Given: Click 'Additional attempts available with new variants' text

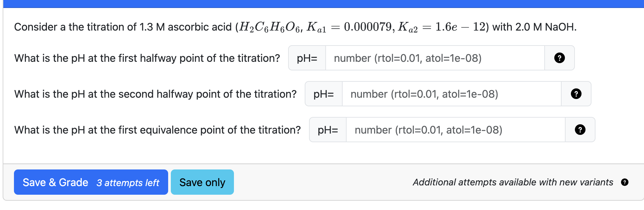Looking at the screenshot, I should pyautogui.click(x=513, y=182).
